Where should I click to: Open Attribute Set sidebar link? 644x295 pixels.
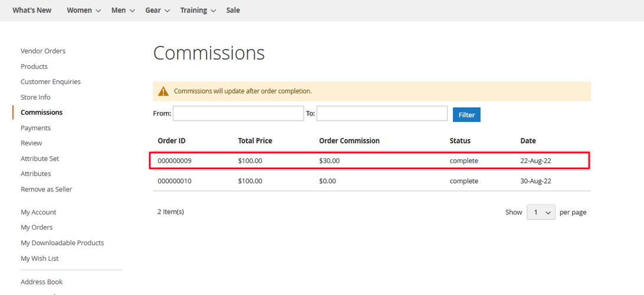[x=40, y=158]
